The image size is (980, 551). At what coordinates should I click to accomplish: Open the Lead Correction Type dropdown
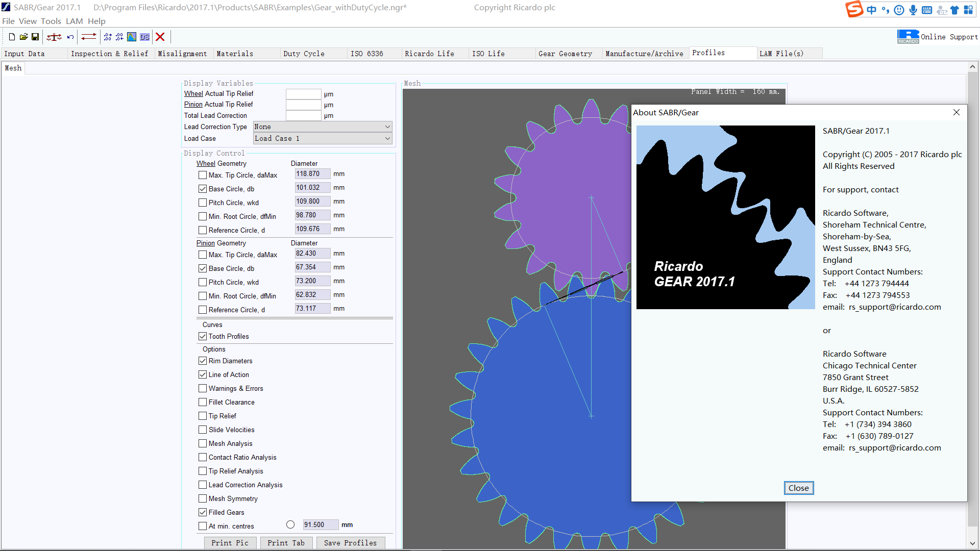323,127
